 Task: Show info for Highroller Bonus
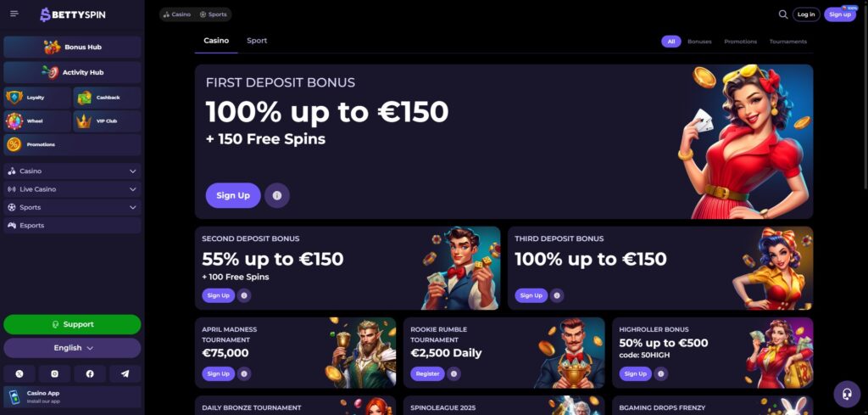click(660, 374)
